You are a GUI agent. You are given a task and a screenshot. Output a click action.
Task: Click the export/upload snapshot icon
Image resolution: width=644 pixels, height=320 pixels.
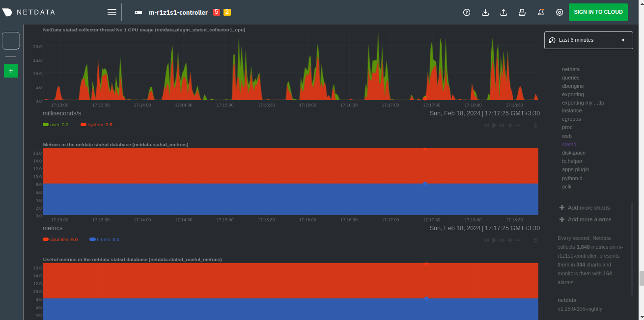click(x=504, y=12)
